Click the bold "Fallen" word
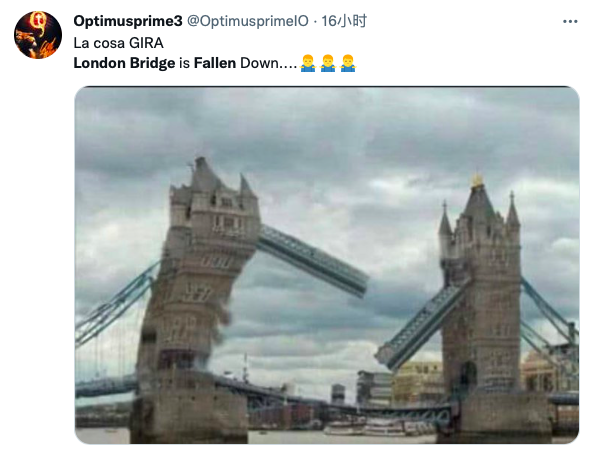The width and height of the screenshot is (592, 453). [x=215, y=63]
